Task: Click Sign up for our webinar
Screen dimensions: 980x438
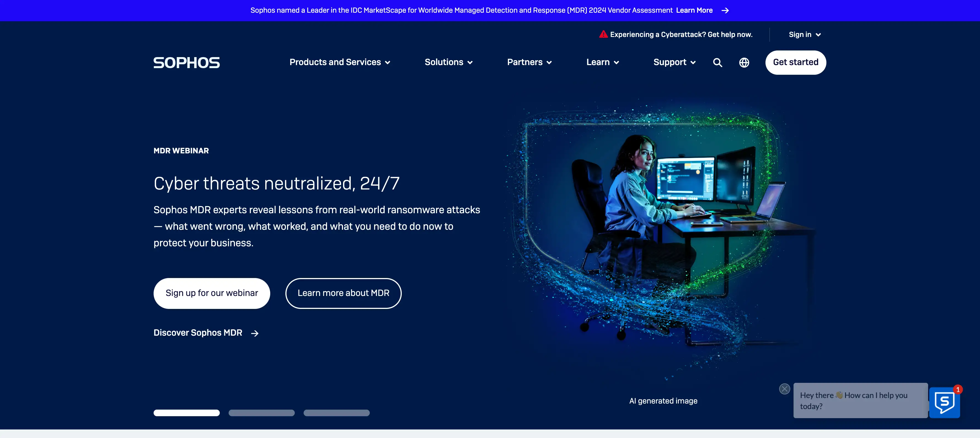Action: coord(211,293)
